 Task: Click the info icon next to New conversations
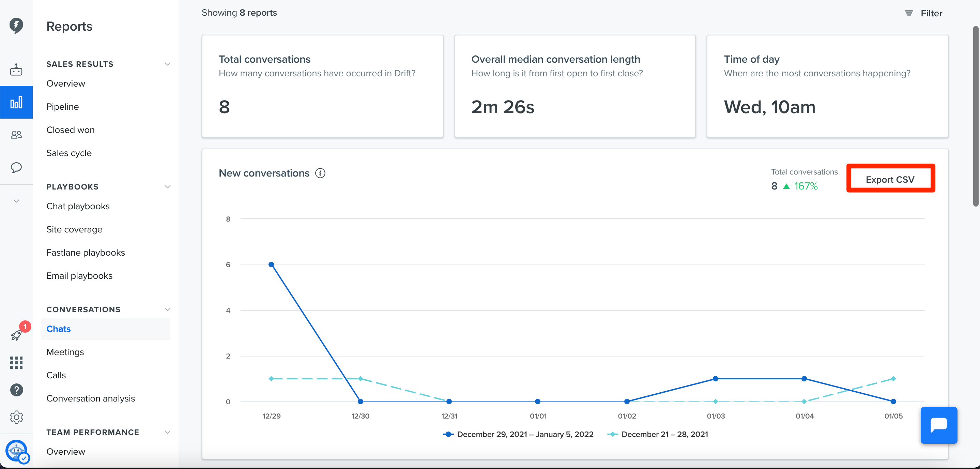pyautogui.click(x=320, y=173)
